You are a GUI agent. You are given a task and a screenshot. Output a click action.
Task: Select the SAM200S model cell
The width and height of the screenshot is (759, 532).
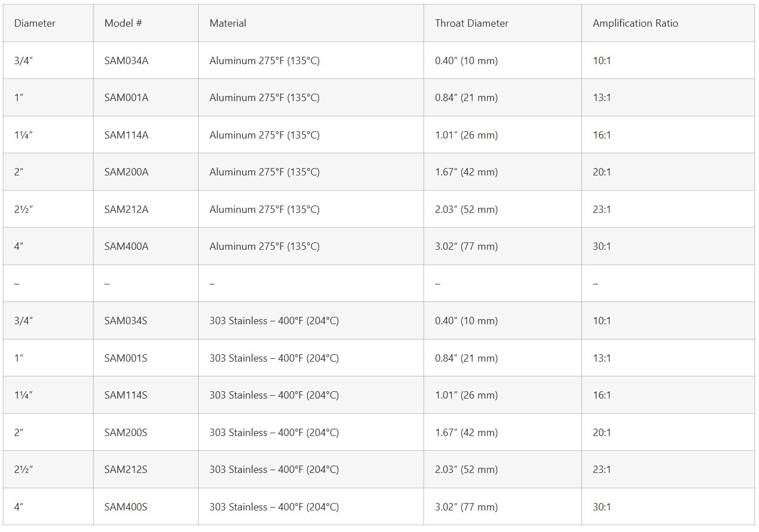point(125,433)
